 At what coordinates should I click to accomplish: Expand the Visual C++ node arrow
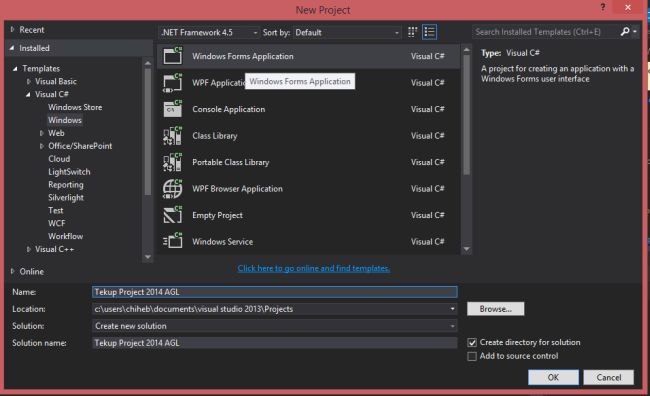coord(29,249)
